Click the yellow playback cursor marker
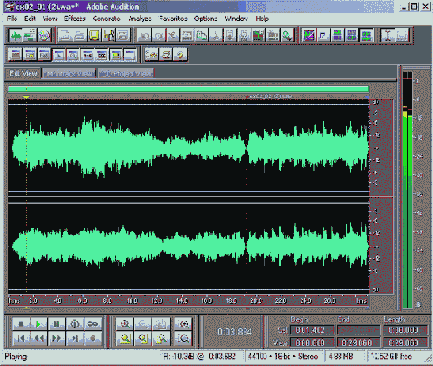The height and width of the screenshot is (366, 433). 26,97
